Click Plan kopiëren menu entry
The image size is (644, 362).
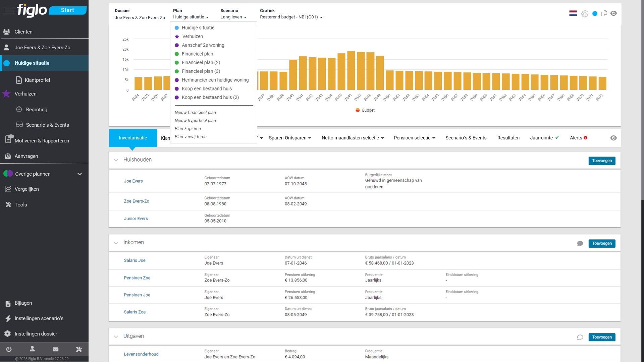coord(188,129)
